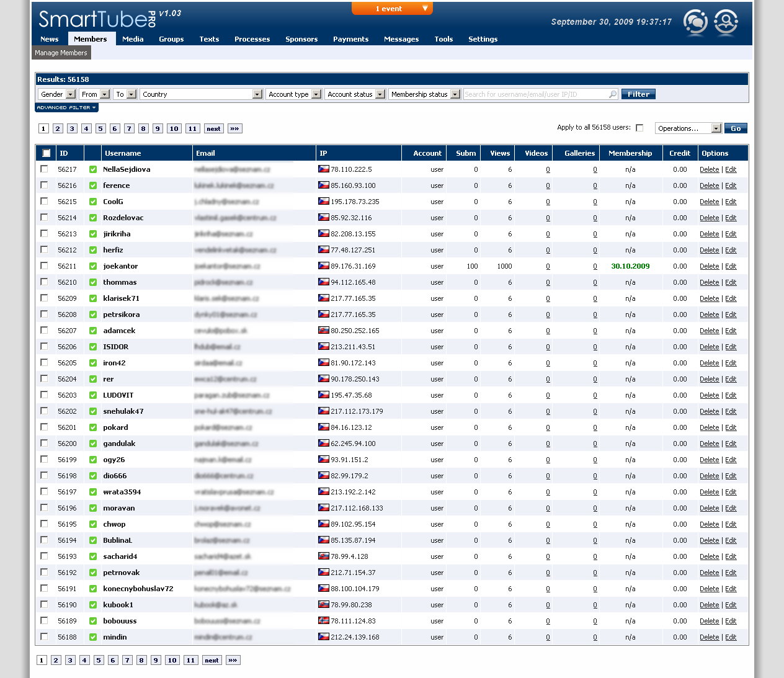This screenshot has width=784, height=678.
Task: Select checkbox for member ID 56211
Action: tap(44, 265)
